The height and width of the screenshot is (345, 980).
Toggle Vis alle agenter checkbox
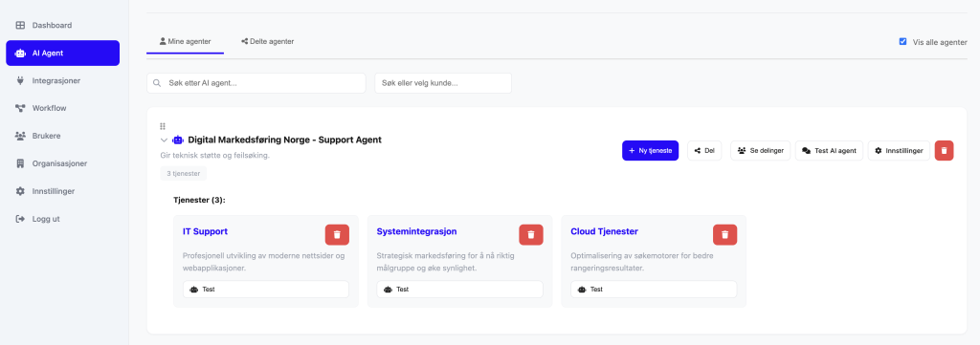[x=902, y=42]
